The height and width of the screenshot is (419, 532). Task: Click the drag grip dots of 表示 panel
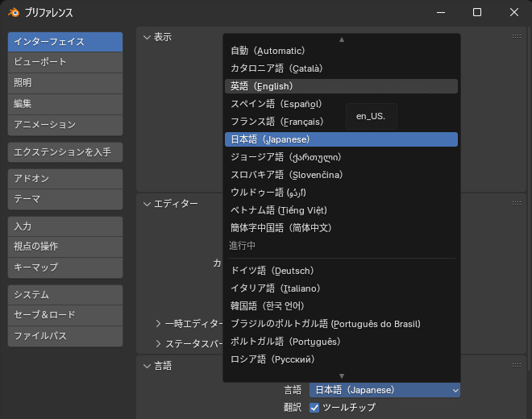pos(517,36)
